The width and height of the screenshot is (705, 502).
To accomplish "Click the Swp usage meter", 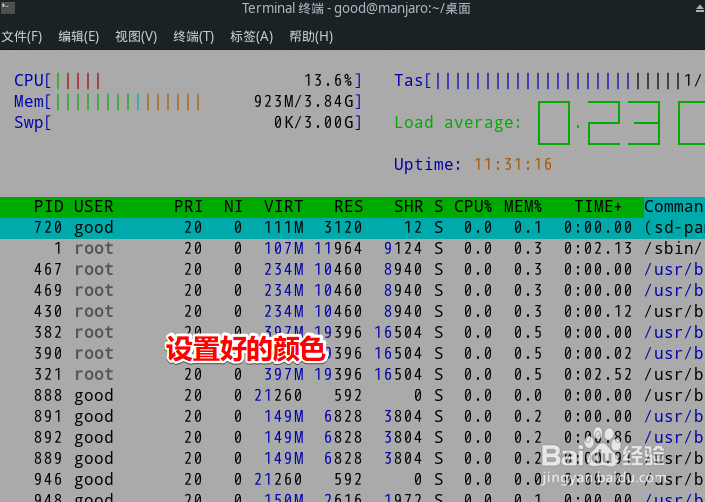I will pos(187,122).
